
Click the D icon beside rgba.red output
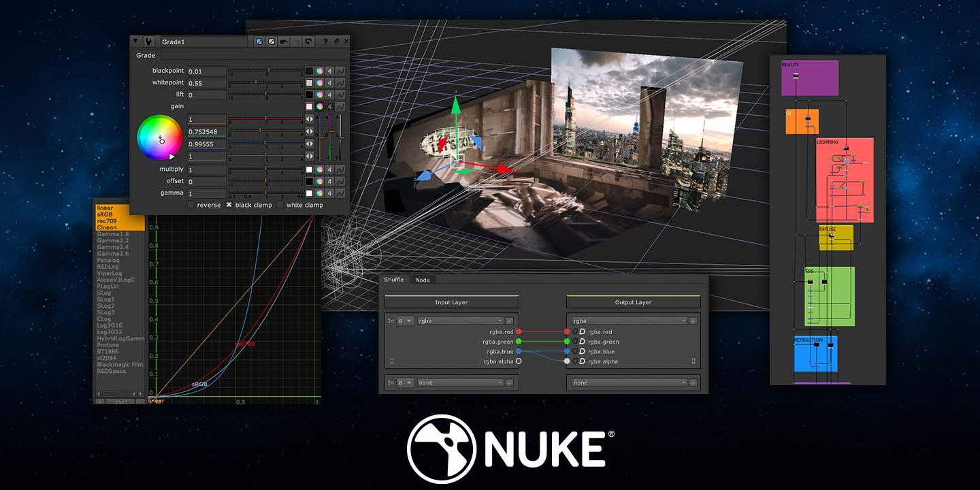pyautogui.click(x=582, y=332)
